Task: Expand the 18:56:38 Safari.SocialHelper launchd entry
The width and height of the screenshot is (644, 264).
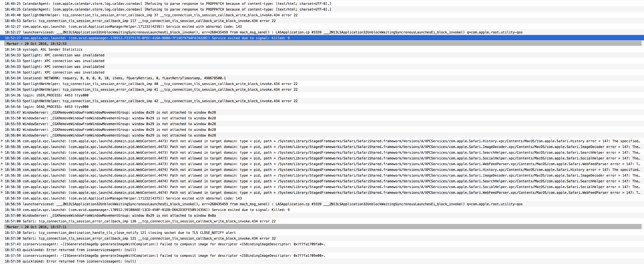Action: click(x=2, y=187)
